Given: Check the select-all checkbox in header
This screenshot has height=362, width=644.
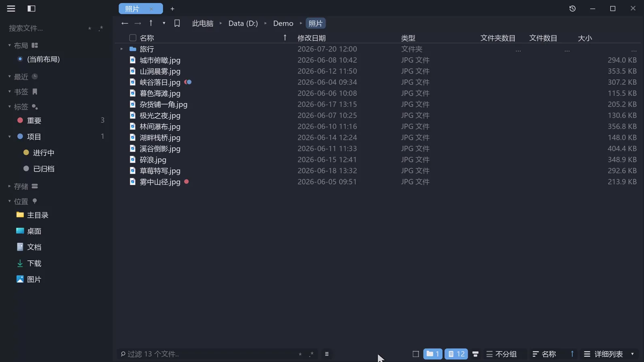Looking at the screenshot, I should point(133,38).
